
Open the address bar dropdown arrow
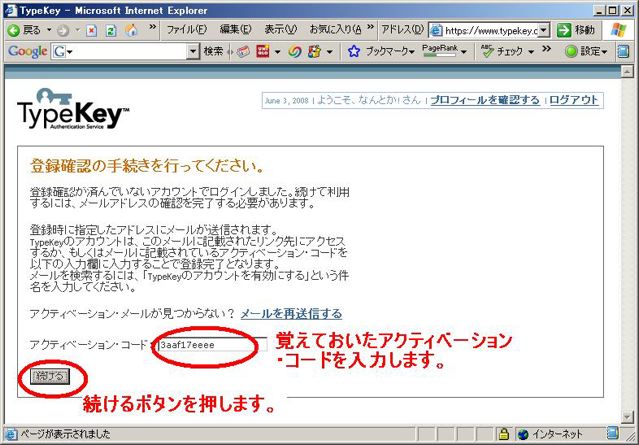[544, 31]
